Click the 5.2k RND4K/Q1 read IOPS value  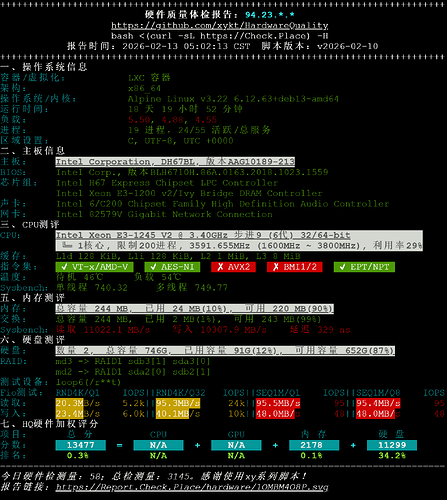coord(133,403)
